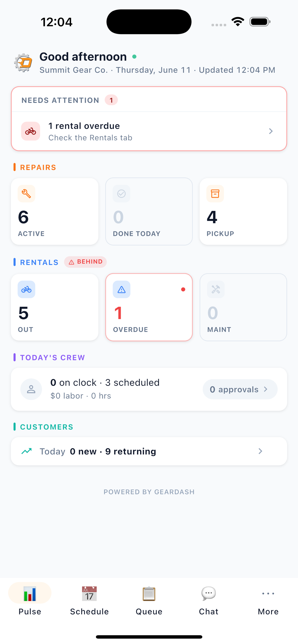The height and width of the screenshot is (644, 298).
Task: Expand the customers Today row chevron
Action: pos(260,451)
